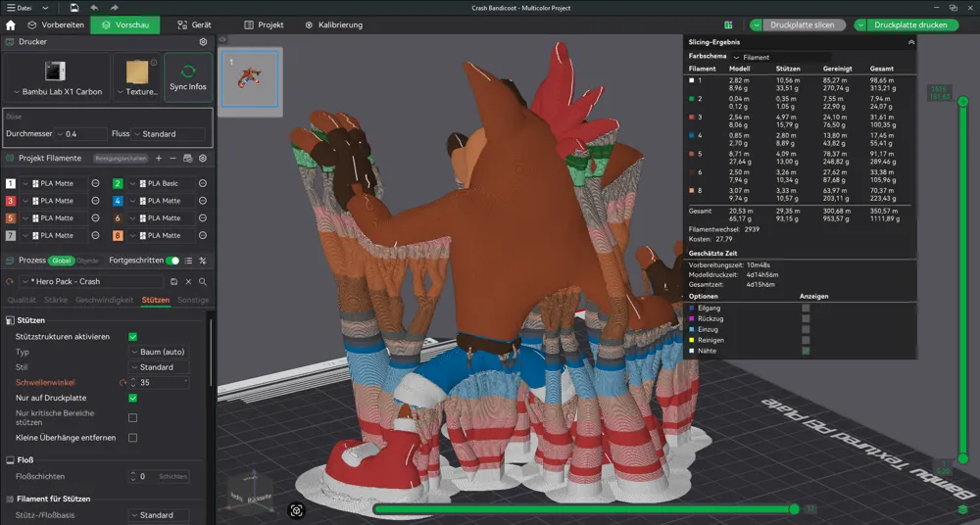
Task: Open layers icon at viewport bottom right
Action: (x=963, y=508)
